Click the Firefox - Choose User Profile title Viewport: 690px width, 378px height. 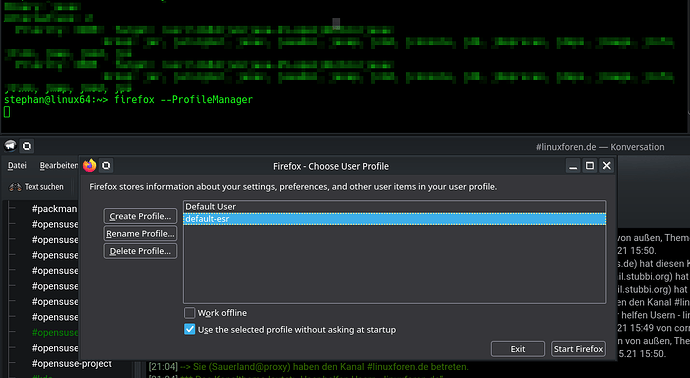pyautogui.click(x=331, y=166)
